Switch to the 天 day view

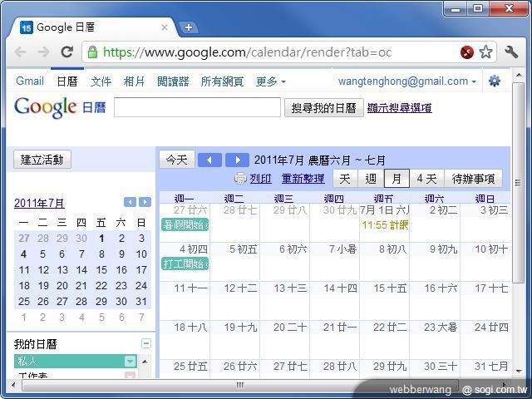coord(346,179)
